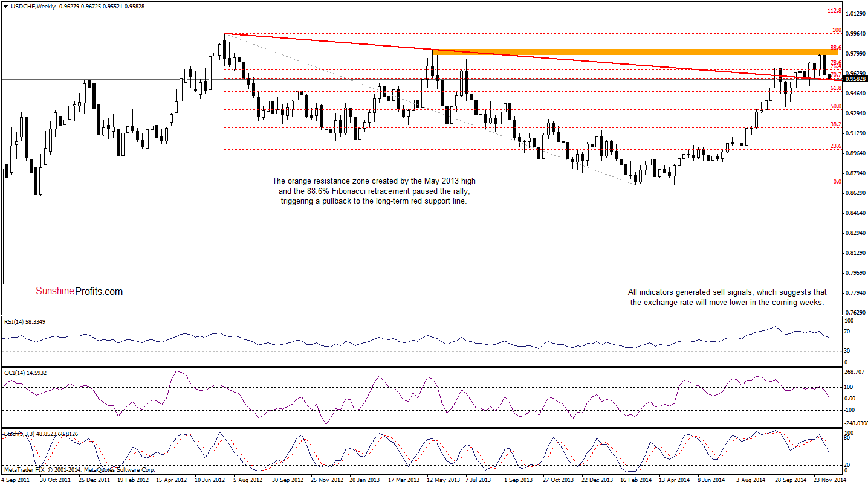Click the 15 Apr 2012 date label
The height and width of the screenshot is (485, 868).
pyautogui.click(x=170, y=480)
